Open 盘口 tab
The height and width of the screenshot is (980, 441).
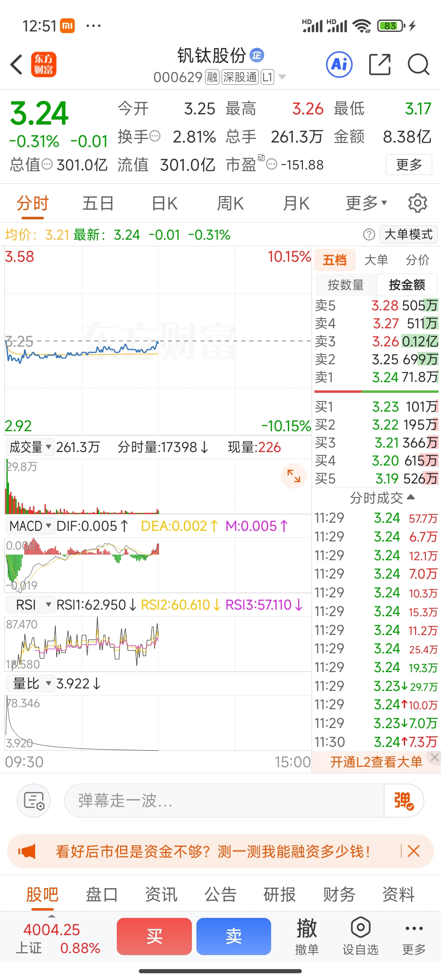click(102, 894)
